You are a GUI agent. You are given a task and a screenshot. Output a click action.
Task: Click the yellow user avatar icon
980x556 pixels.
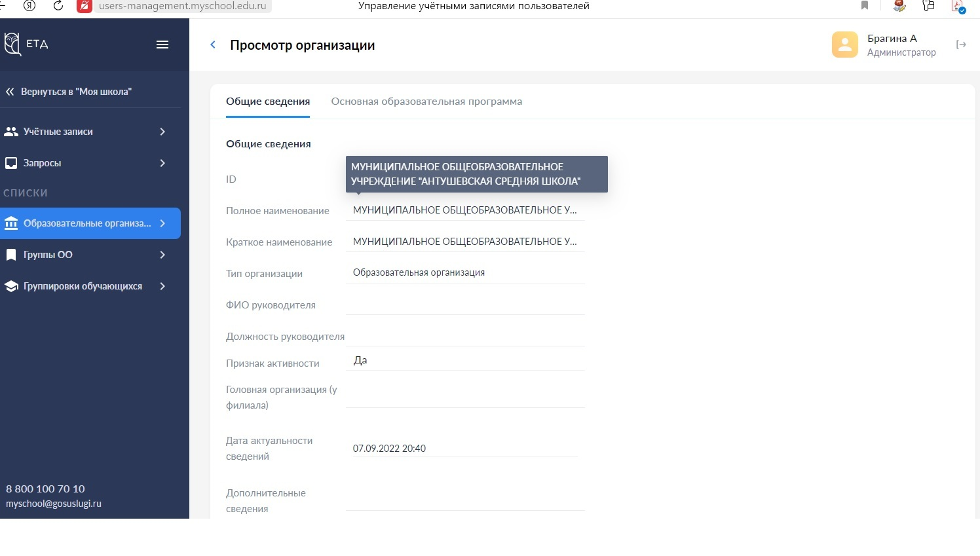pyautogui.click(x=845, y=45)
